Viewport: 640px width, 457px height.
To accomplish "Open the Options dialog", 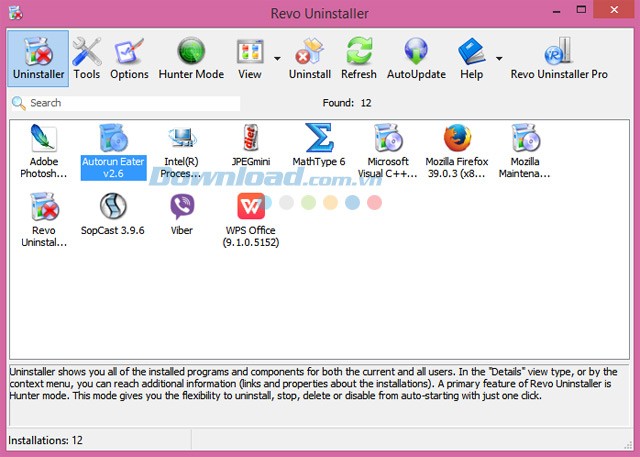I will click(x=129, y=58).
